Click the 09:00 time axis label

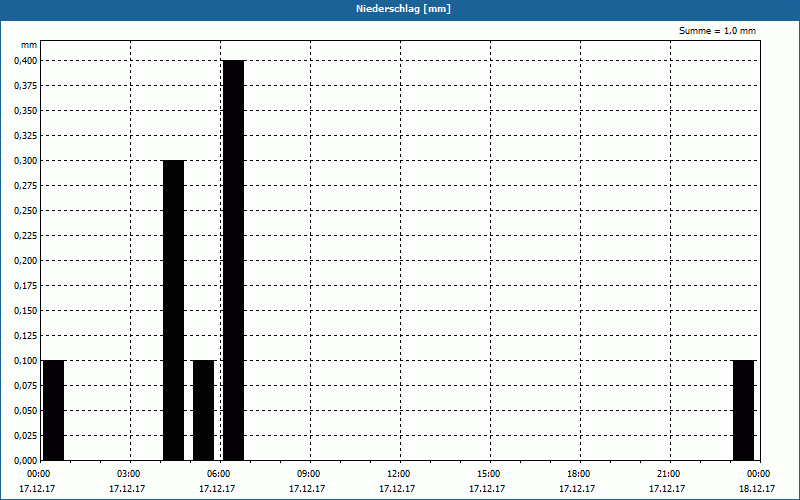click(309, 474)
